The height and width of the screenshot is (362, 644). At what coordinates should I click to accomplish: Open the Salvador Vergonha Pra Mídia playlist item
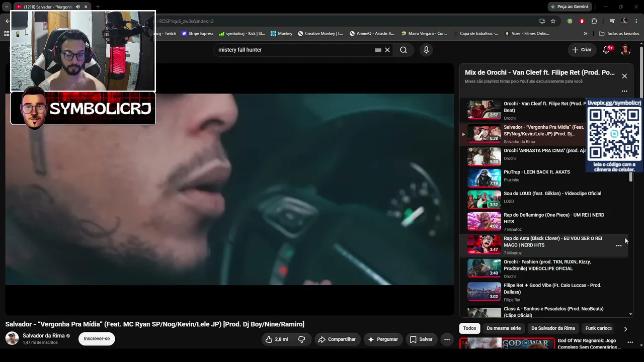543,134
